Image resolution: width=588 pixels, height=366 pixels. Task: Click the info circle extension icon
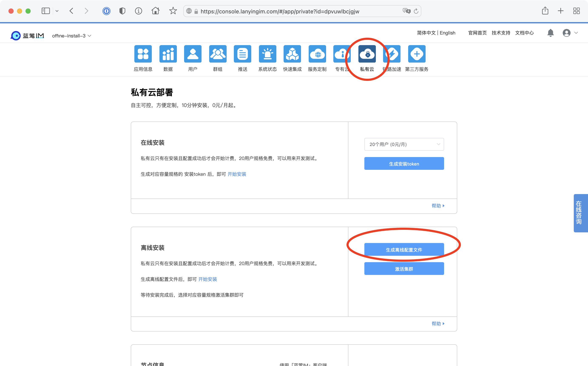[138, 11]
